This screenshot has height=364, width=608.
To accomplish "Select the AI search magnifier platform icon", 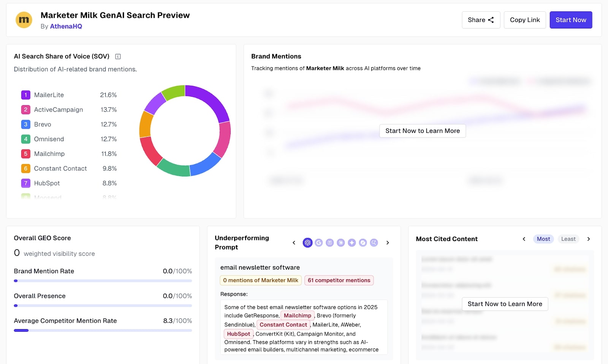I will tap(374, 243).
